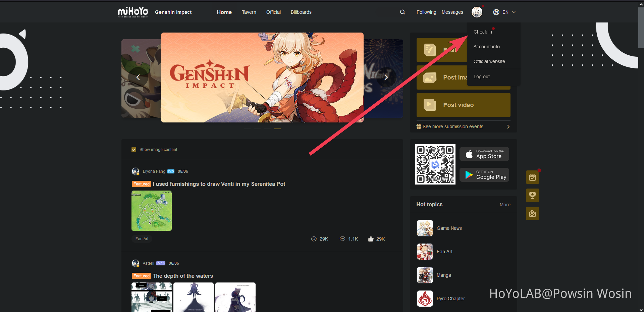The width and height of the screenshot is (644, 312).
Task: Click the Log out menu entry
Action: click(x=481, y=76)
